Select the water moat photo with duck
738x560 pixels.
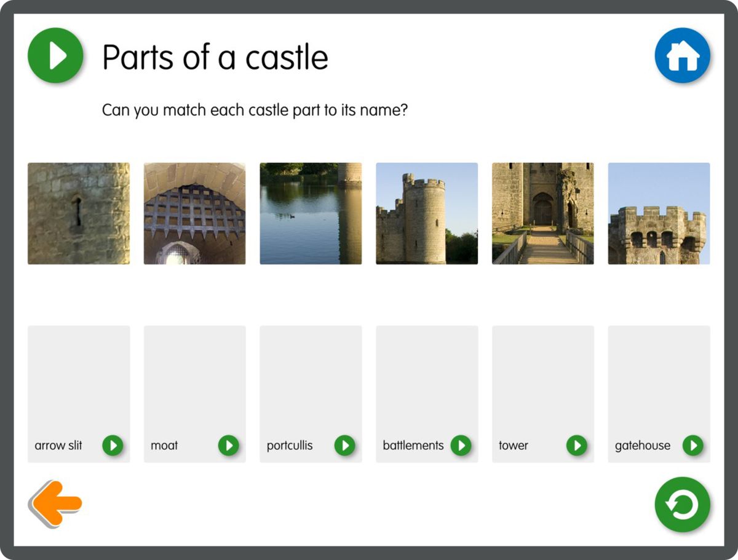tap(311, 213)
